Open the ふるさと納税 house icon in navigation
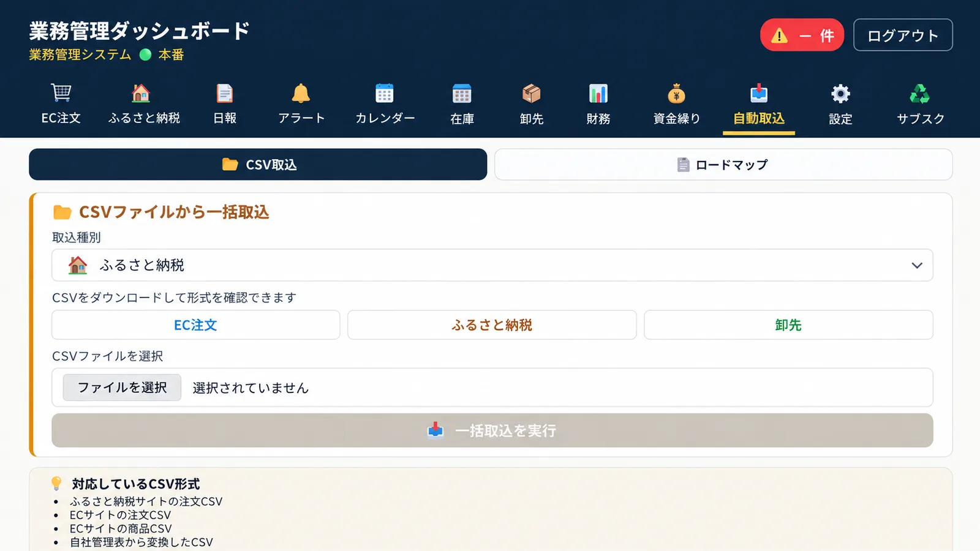980x551 pixels. (x=141, y=93)
